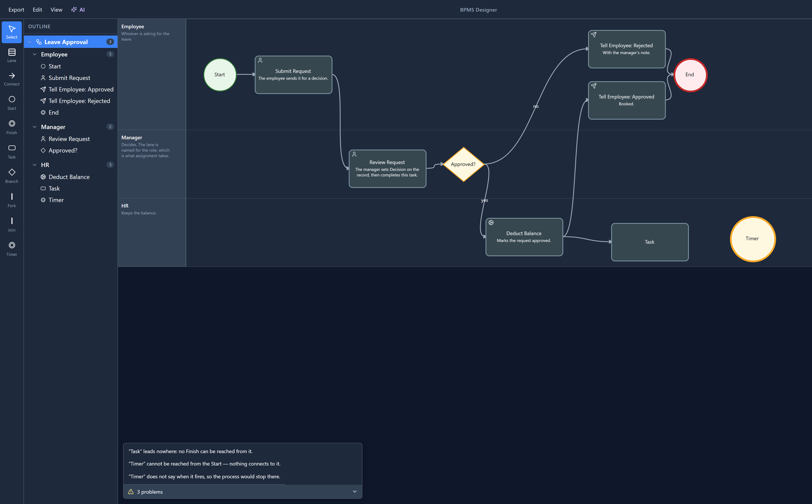Screen dimensions: 812x504
Task: Click circle icon beside Start in outline
Action: [43, 66]
